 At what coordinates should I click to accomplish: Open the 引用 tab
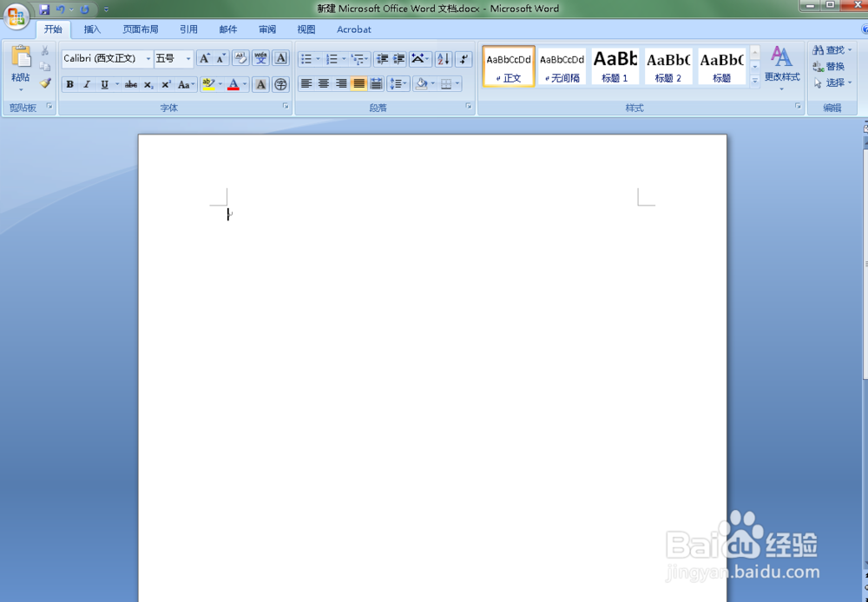click(188, 29)
